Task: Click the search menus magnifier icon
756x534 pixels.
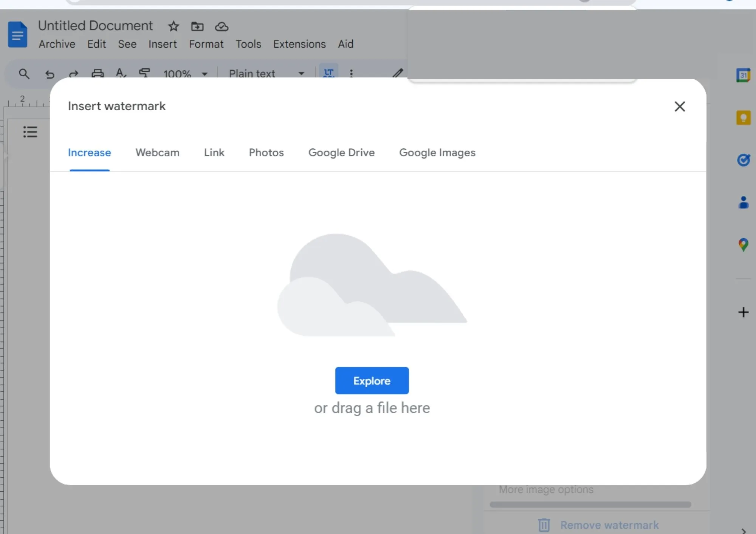Action: (x=24, y=73)
